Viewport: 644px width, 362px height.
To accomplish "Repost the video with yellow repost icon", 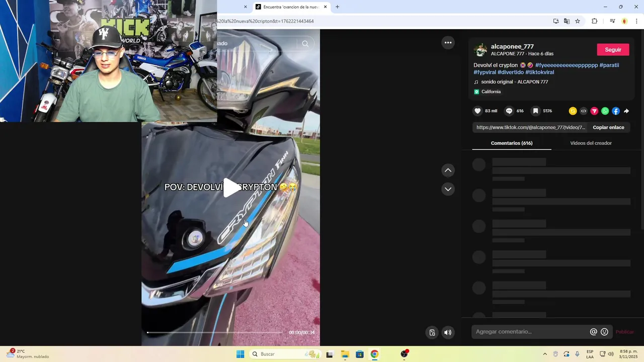I will (573, 111).
